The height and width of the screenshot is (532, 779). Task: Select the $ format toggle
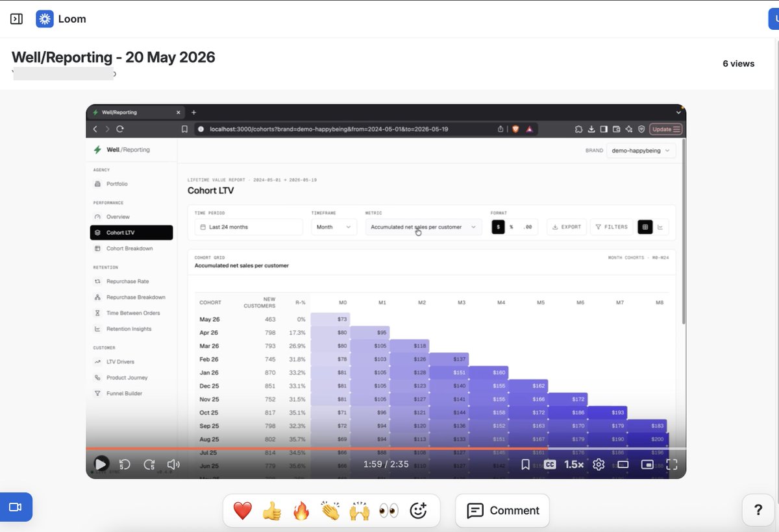point(498,227)
